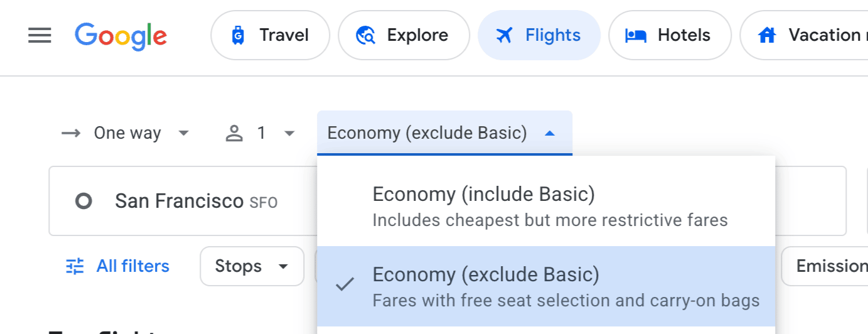Open All filters link
868x334 pixels.
tap(132, 266)
